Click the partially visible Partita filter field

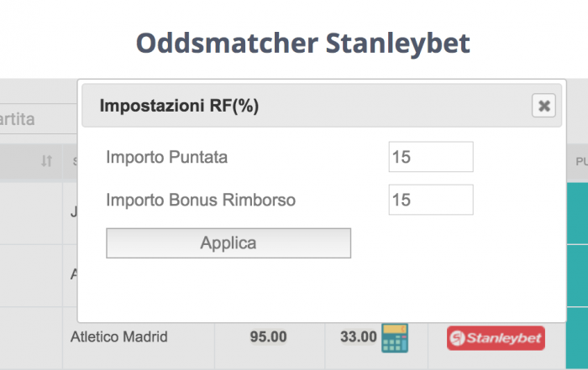[39, 119]
